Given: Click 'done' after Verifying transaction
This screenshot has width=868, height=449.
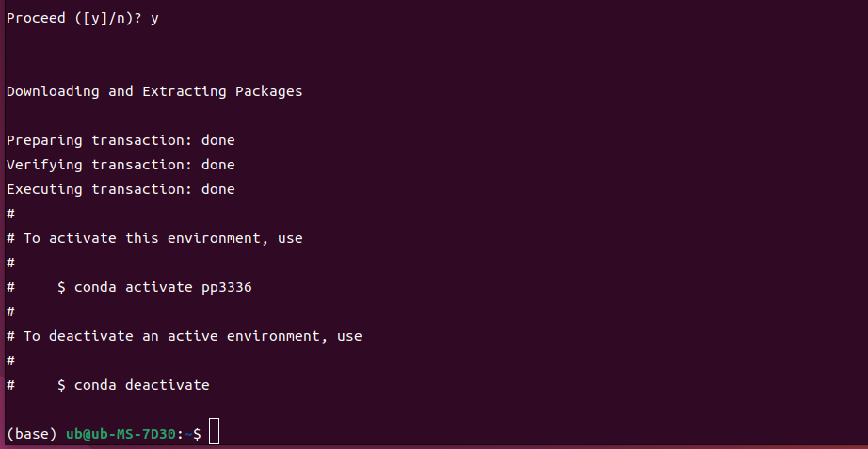Looking at the screenshot, I should coord(217,165).
